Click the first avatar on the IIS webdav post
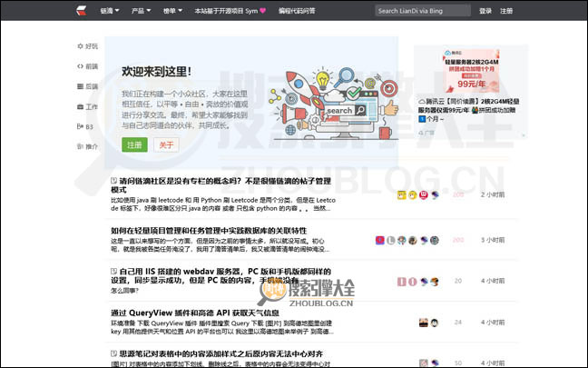The height and width of the screenshot is (368, 588). pos(401,282)
